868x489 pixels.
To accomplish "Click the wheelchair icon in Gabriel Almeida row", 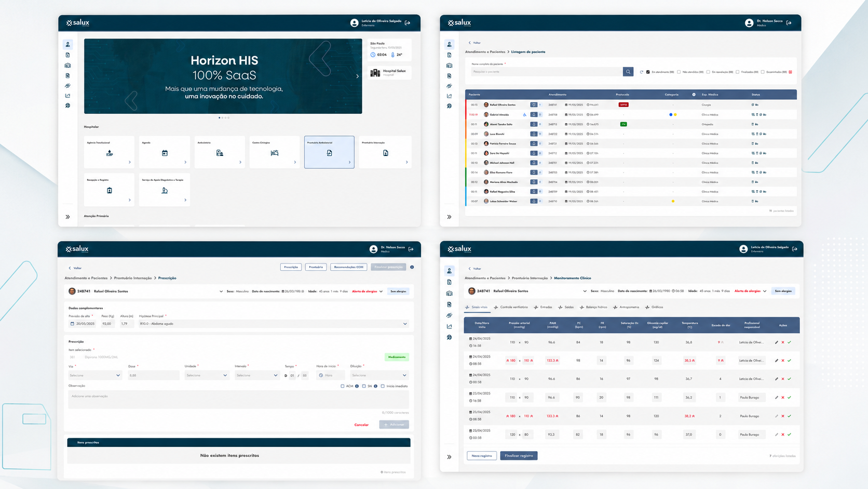I will point(525,115).
